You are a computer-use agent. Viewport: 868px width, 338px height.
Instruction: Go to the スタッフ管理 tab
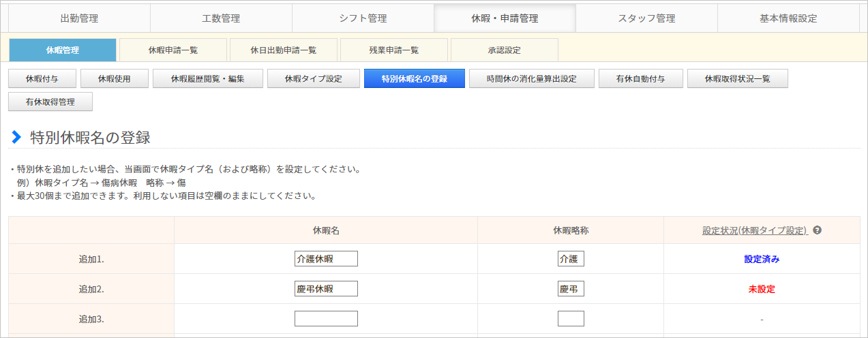[x=646, y=18]
